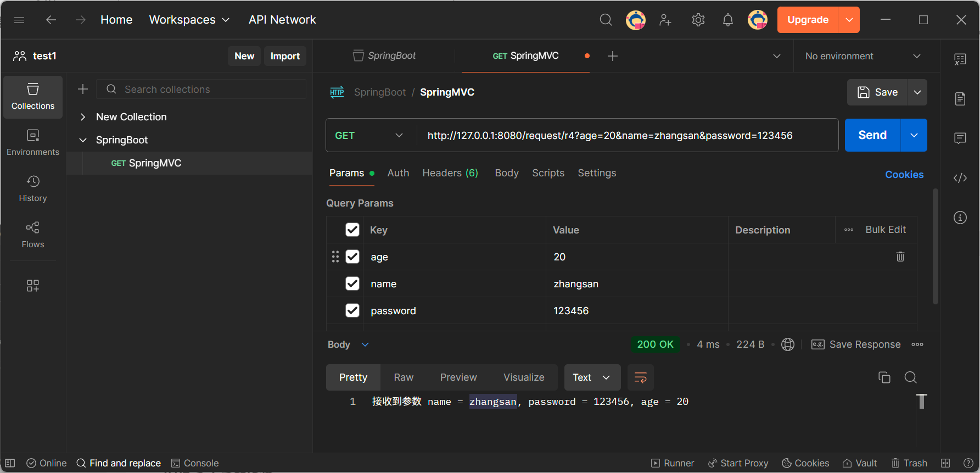The image size is (980, 473).
Task: Create new collection with plus icon
Action: [83, 89]
